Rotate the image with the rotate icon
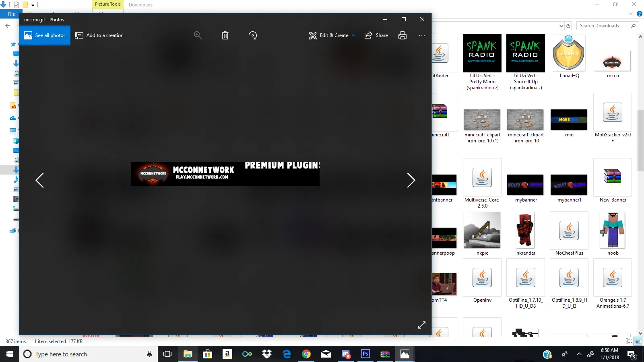Screen dimensions: 644x362 pos(253,35)
